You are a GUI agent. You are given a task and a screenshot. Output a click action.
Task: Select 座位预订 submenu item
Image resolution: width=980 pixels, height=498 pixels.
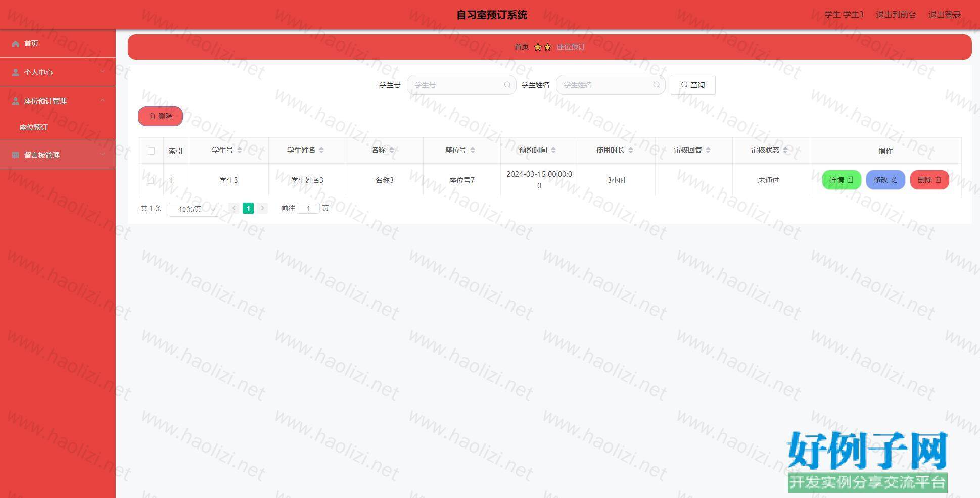34,127
